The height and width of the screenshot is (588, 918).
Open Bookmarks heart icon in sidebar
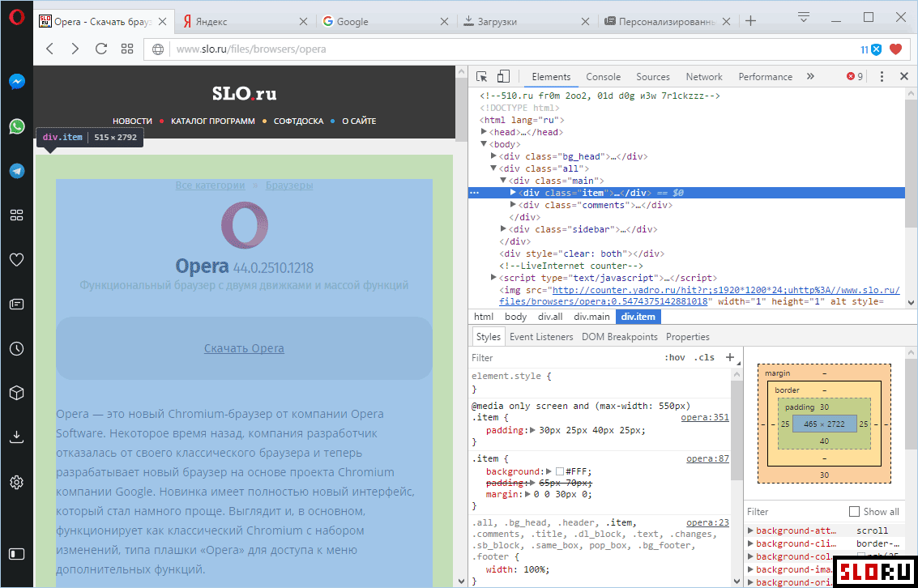click(x=16, y=260)
